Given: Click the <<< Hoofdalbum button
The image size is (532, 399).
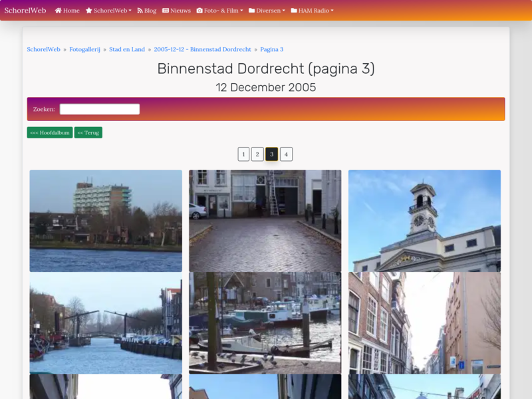Looking at the screenshot, I should [x=50, y=132].
